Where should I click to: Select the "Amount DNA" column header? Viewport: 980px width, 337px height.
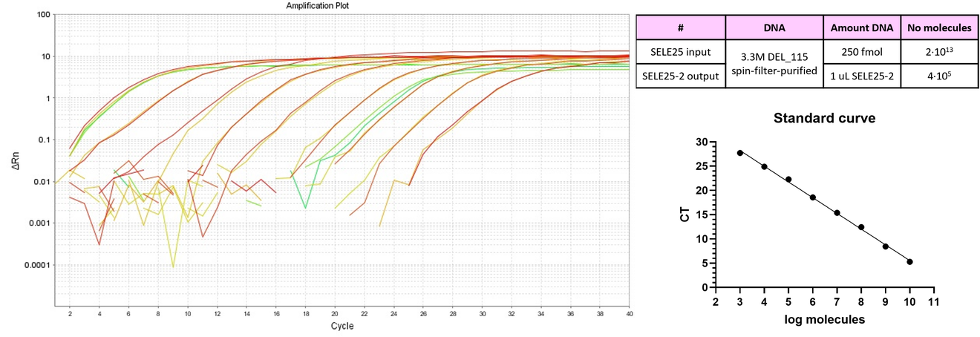point(861,27)
